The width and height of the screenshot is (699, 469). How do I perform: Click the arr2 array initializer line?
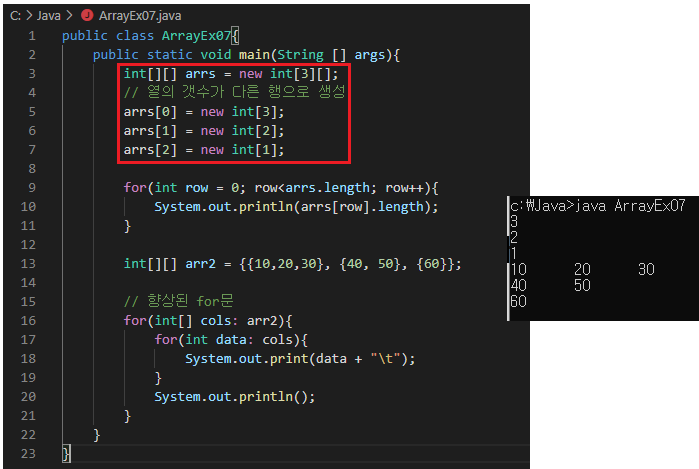click(x=292, y=264)
